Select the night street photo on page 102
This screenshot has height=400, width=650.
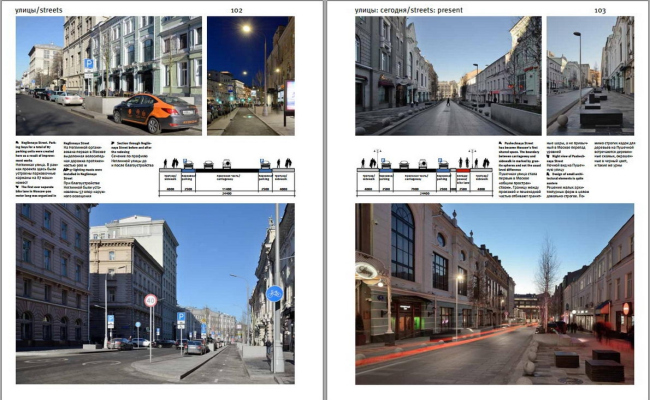click(x=250, y=75)
